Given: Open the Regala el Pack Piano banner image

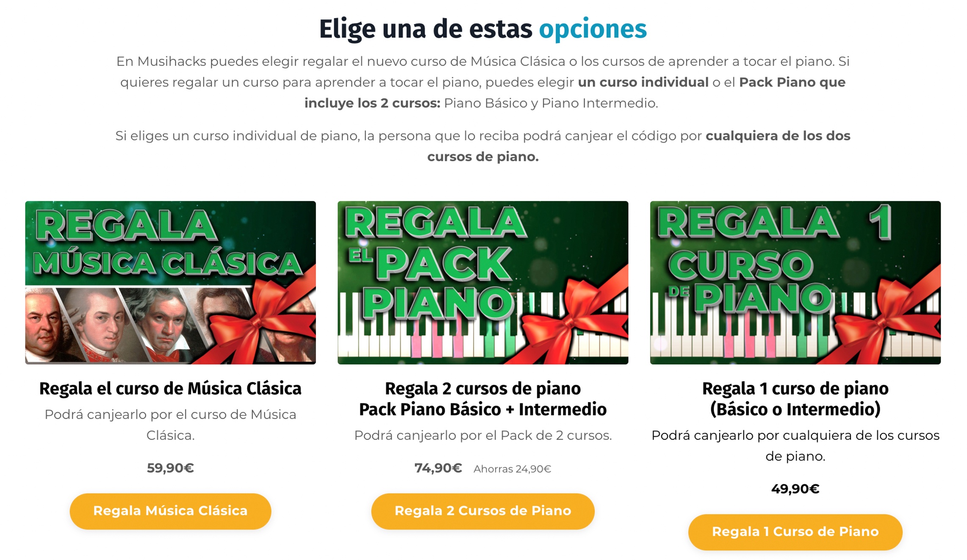Looking at the screenshot, I should [483, 282].
